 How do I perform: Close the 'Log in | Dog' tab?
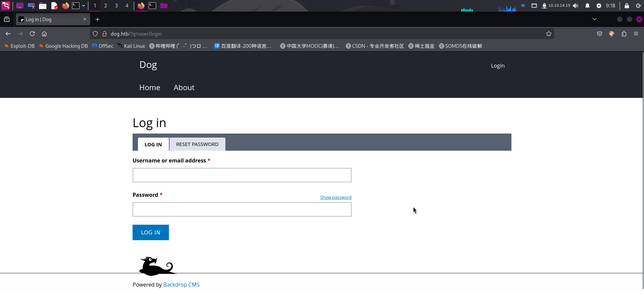pyautogui.click(x=85, y=19)
